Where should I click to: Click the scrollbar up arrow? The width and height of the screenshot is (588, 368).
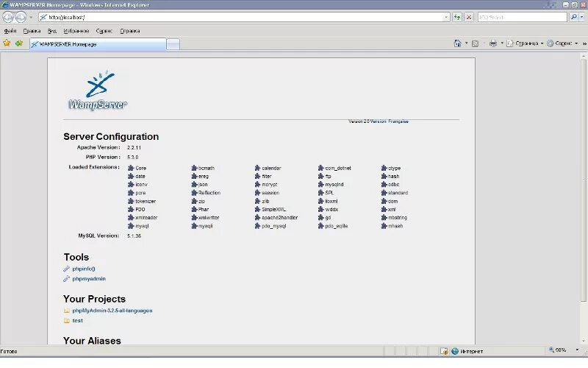click(583, 56)
